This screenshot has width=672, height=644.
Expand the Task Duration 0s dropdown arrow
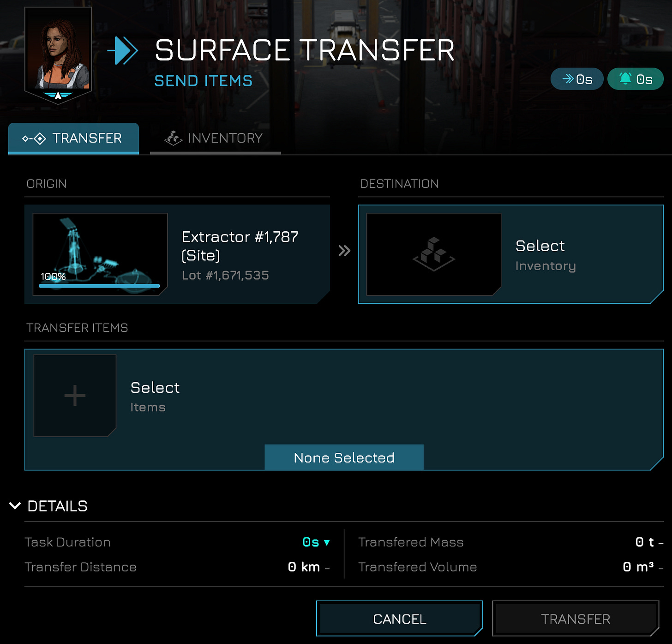327,542
